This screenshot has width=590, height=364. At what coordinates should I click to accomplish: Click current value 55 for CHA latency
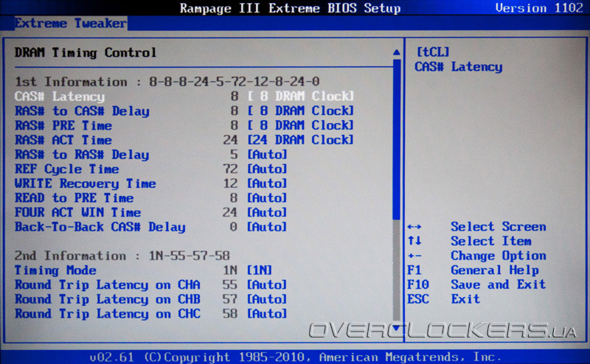(x=230, y=284)
